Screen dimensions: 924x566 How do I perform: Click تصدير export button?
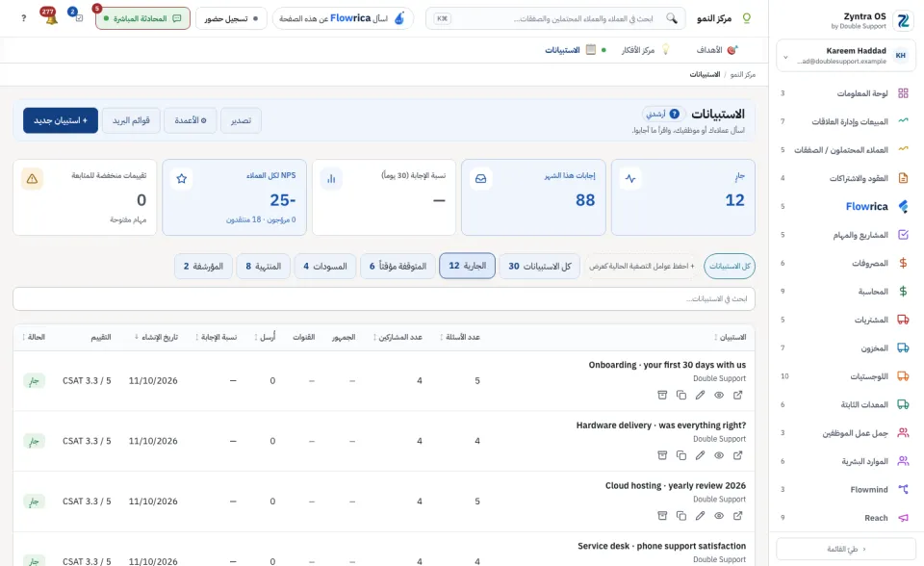tap(241, 120)
